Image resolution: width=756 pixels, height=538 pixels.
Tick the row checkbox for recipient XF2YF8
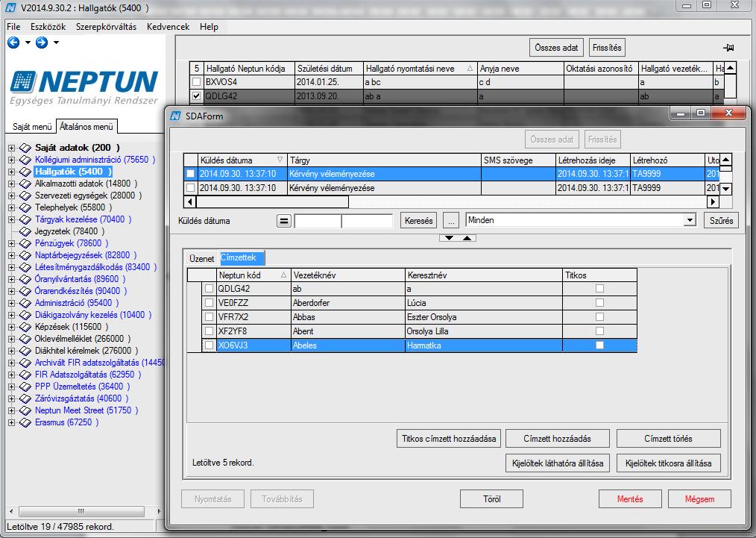point(209,331)
